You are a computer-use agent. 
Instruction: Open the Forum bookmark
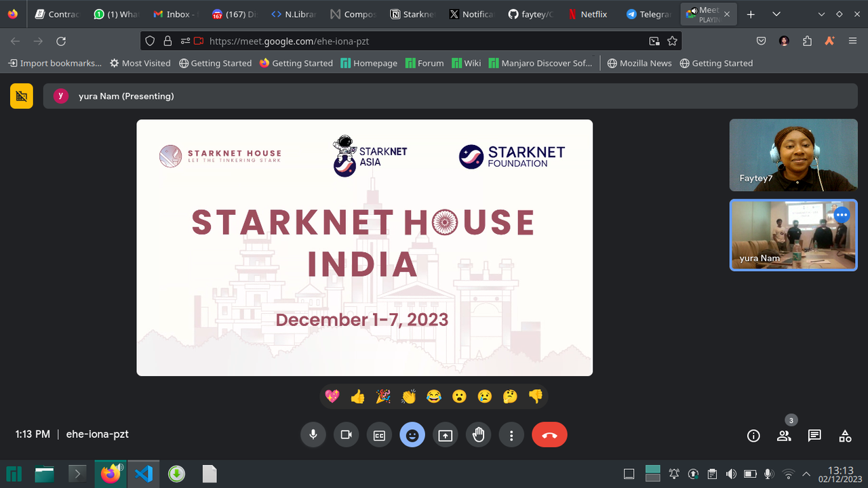(425, 63)
